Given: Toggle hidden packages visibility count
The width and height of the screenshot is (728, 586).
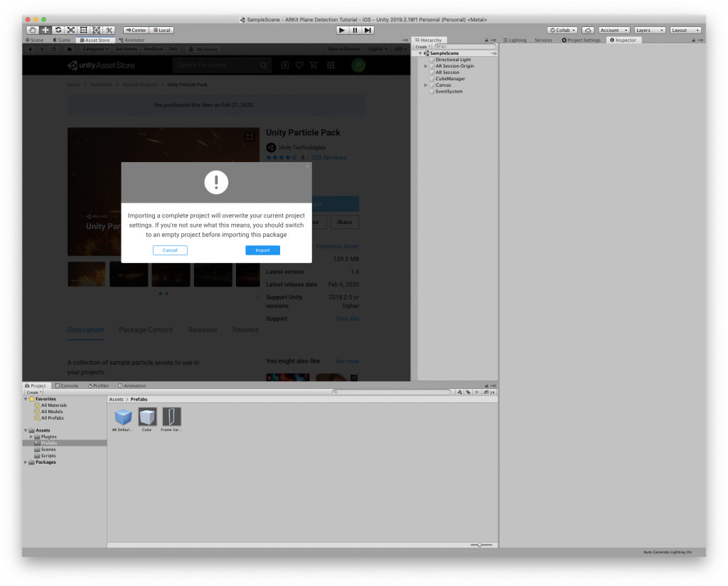Looking at the screenshot, I should 489,393.
